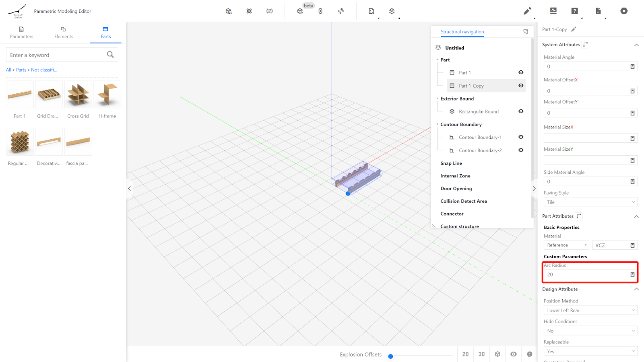Rename part via pencil beside Part 1-Copy

[574, 29]
